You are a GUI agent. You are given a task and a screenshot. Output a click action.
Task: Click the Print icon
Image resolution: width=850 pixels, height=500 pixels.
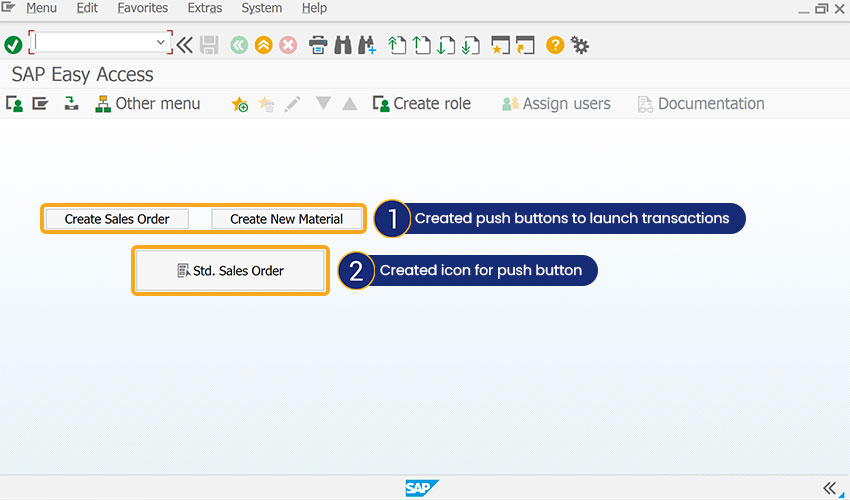pyautogui.click(x=318, y=45)
